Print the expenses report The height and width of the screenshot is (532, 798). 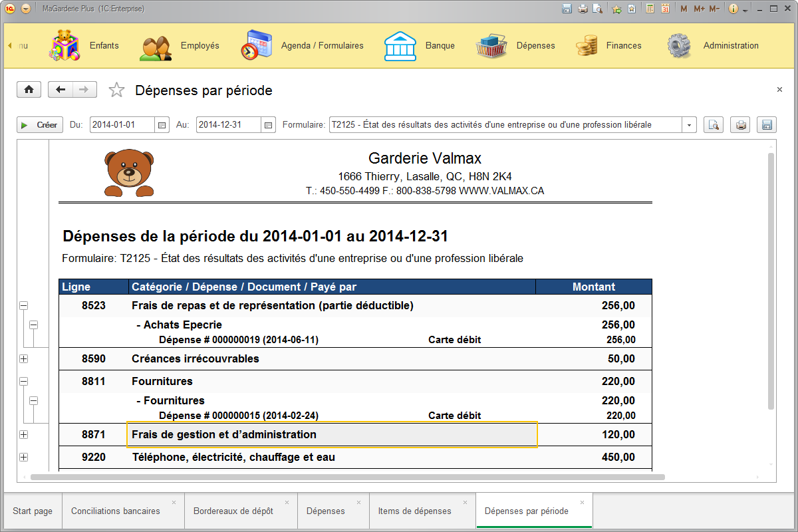[739, 124]
